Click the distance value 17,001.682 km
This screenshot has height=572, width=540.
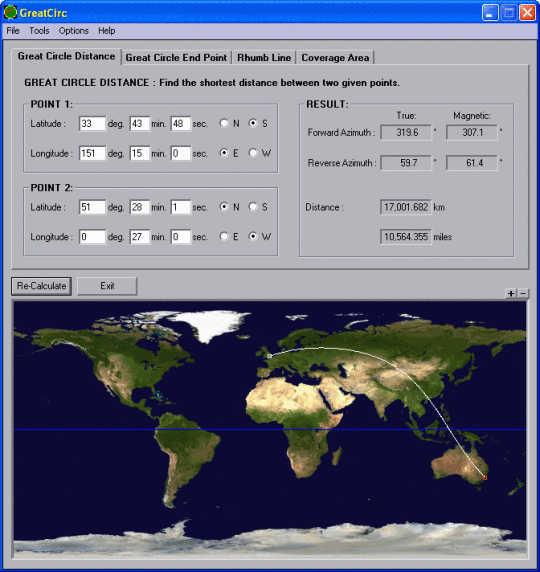[x=406, y=207]
